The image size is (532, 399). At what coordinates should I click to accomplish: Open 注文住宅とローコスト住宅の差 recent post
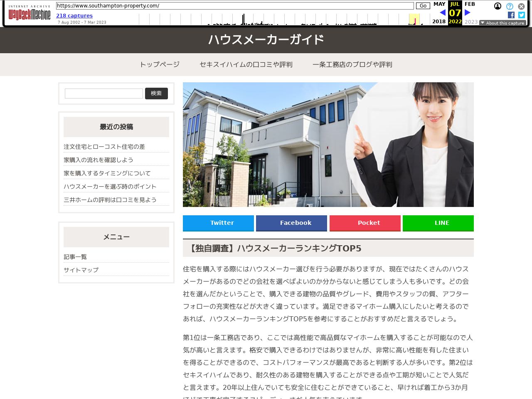(x=104, y=147)
